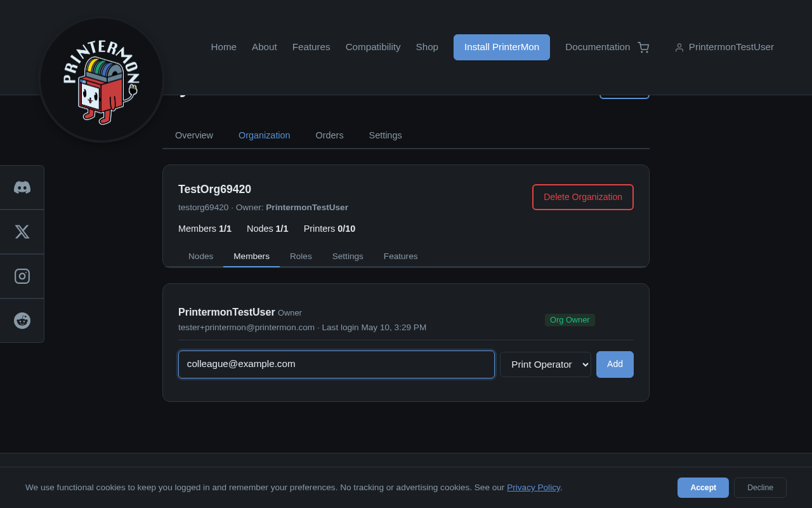
Task: Open the PrintermonTestUser account menu
Action: click(x=724, y=47)
